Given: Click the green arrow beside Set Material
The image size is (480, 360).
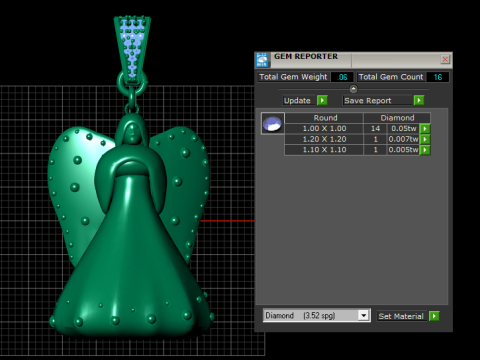Looking at the screenshot, I should pos(434,316).
